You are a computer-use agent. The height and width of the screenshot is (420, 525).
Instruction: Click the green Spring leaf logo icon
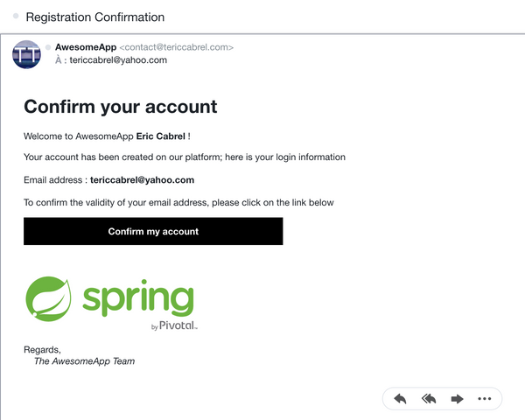[48, 299]
